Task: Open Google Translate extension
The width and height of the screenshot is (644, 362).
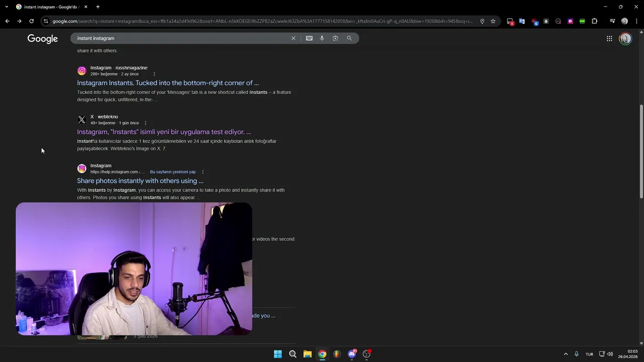Action: pos(522,21)
